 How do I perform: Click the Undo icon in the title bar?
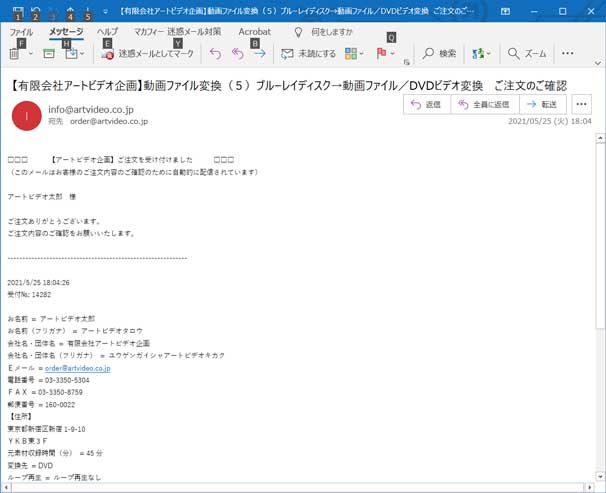coord(35,11)
